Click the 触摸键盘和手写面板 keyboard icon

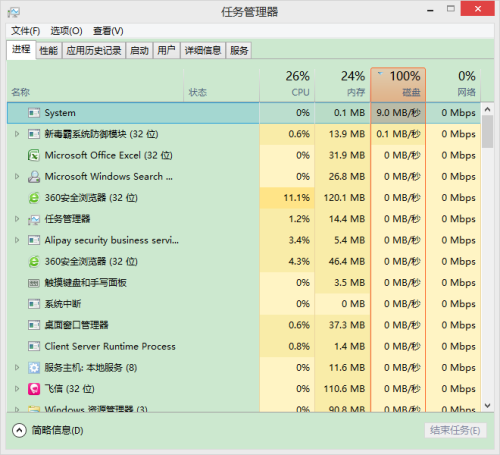(x=34, y=283)
